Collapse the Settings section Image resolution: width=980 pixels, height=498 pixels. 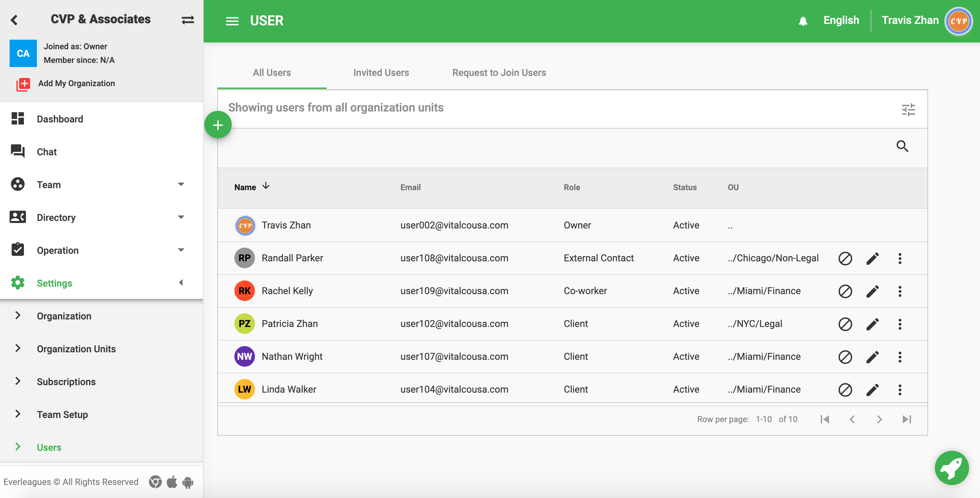point(181,283)
